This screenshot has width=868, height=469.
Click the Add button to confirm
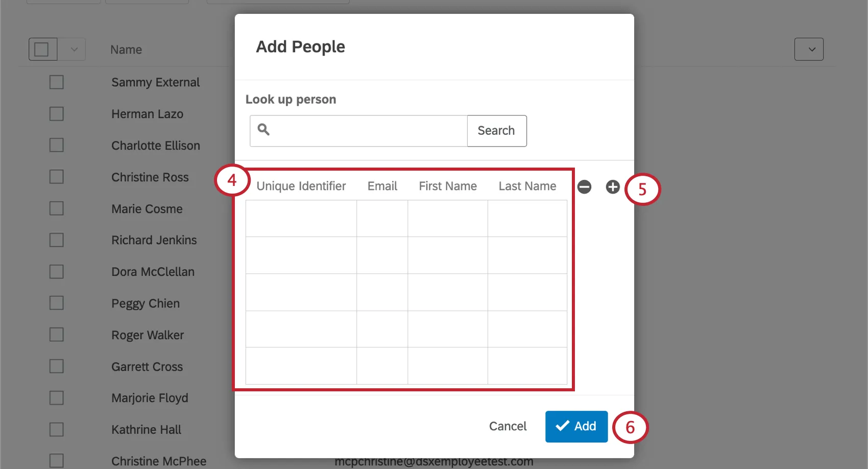point(576,426)
